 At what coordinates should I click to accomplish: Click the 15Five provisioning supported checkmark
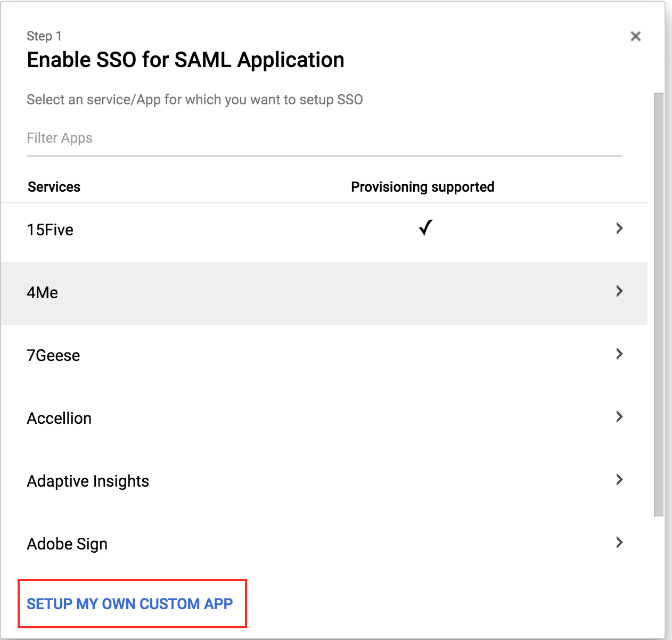(425, 228)
